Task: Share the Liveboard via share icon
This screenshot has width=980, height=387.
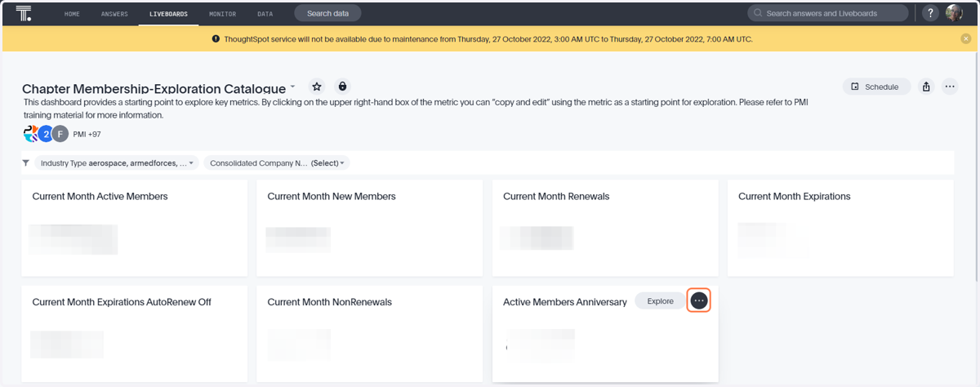Action: coord(926,87)
